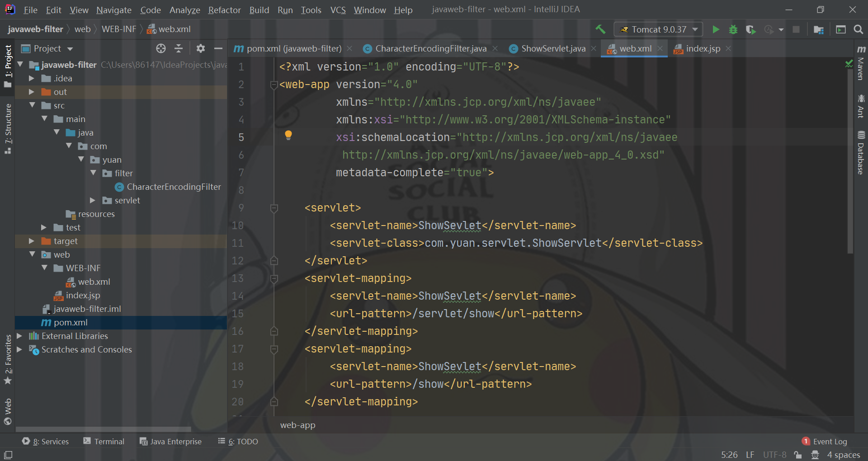Expand the out folder
The width and height of the screenshot is (868, 461).
pyautogui.click(x=31, y=92)
